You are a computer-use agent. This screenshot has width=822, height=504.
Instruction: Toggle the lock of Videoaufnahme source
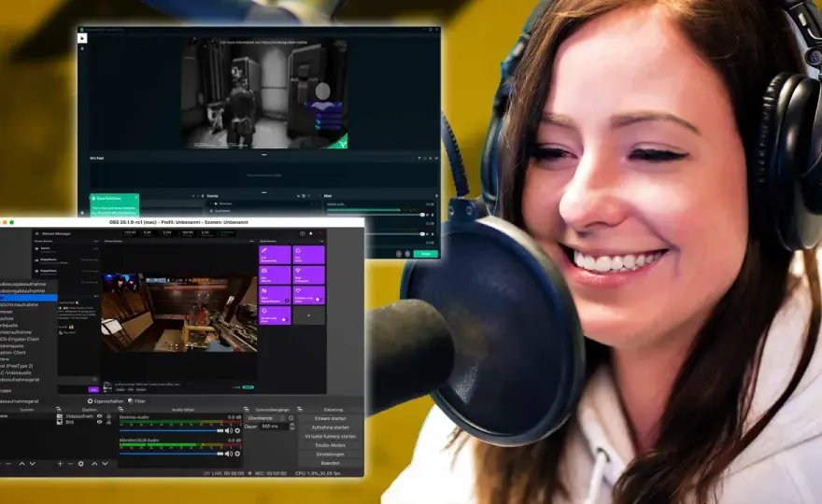(x=108, y=416)
